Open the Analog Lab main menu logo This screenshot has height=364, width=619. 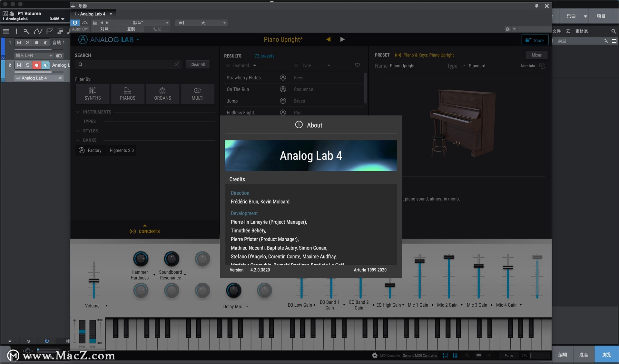click(x=109, y=40)
